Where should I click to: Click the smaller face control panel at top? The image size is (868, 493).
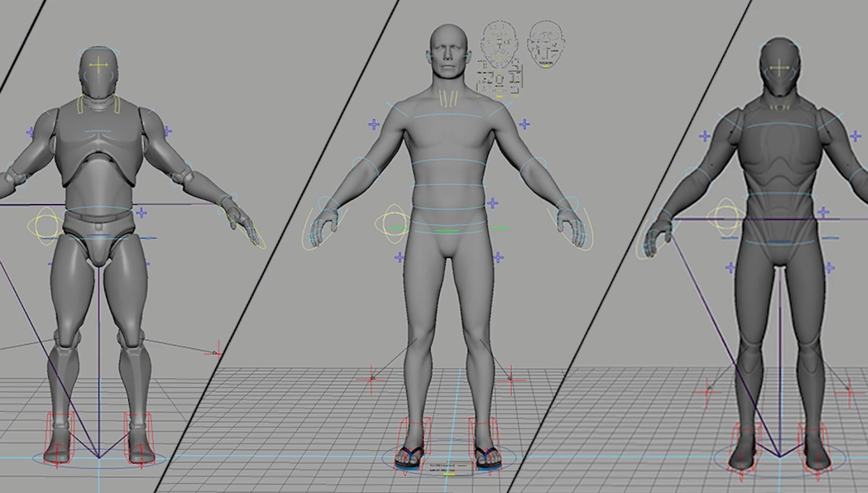click(x=545, y=45)
